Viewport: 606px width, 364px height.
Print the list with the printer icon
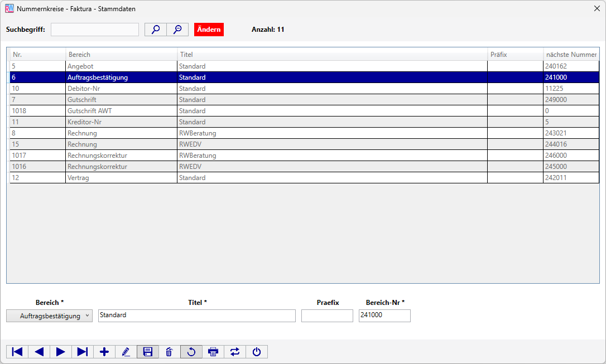(213, 352)
